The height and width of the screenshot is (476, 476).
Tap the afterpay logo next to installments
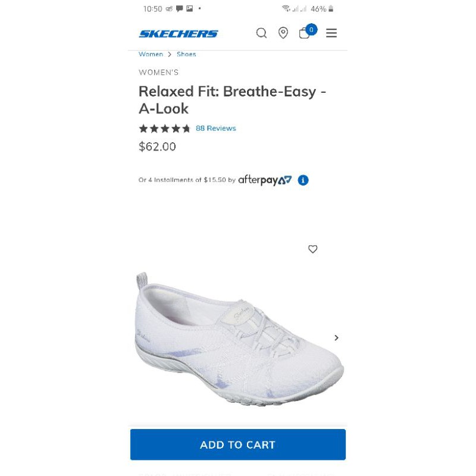pos(264,180)
